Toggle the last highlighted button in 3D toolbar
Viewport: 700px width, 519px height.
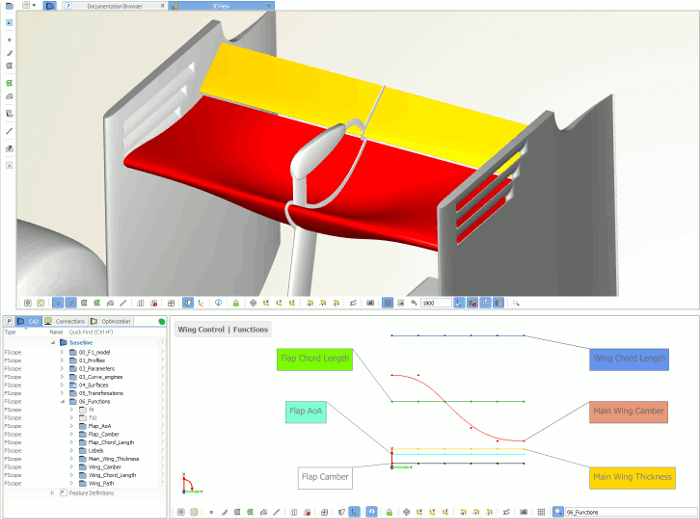click(x=498, y=303)
